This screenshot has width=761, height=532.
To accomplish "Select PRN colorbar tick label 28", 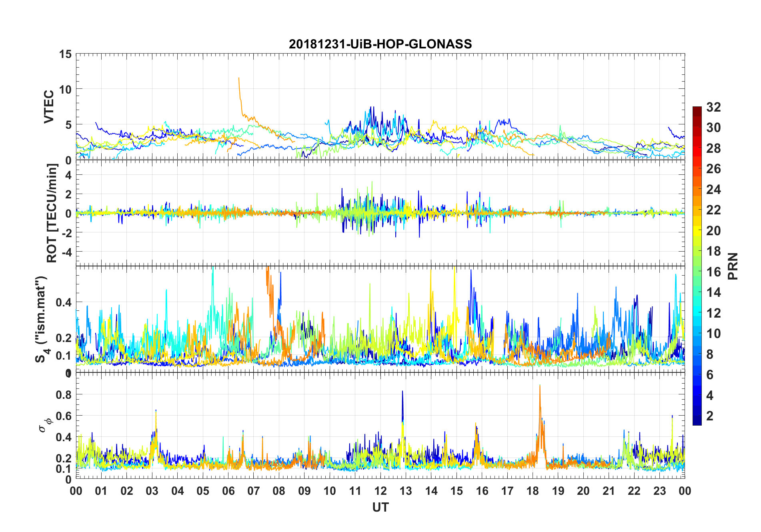I will 714,148.
